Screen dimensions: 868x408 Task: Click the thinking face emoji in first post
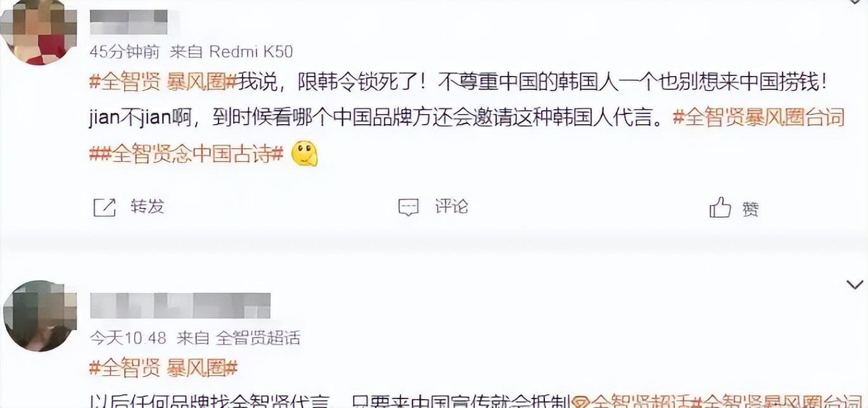[x=304, y=154]
